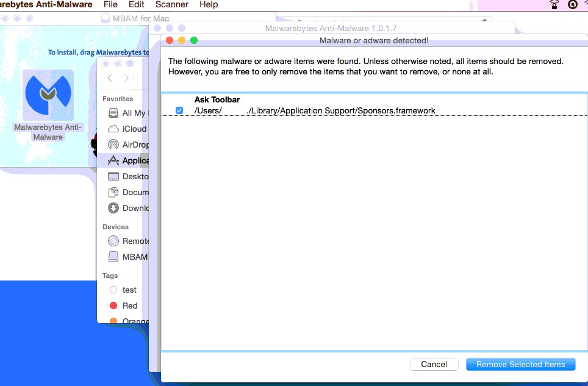Zoom the malware detected dialog with green button
The width and height of the screenshot is (588, 386).
[194, 40]
